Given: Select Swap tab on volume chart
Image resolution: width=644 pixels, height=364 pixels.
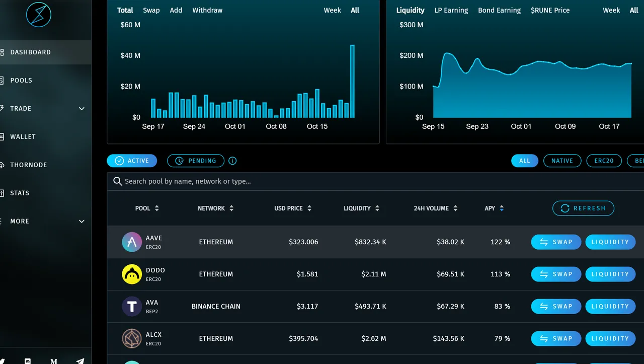Looking at the screenshot, I should point(151,10).
